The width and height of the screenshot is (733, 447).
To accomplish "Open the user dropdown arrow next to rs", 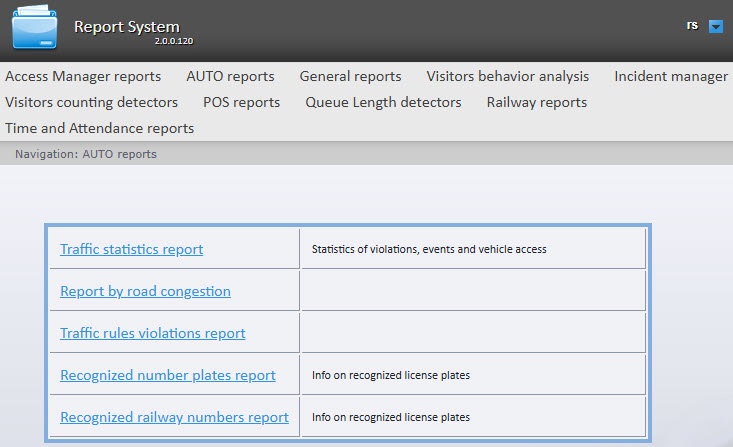I will pos(716,27).
